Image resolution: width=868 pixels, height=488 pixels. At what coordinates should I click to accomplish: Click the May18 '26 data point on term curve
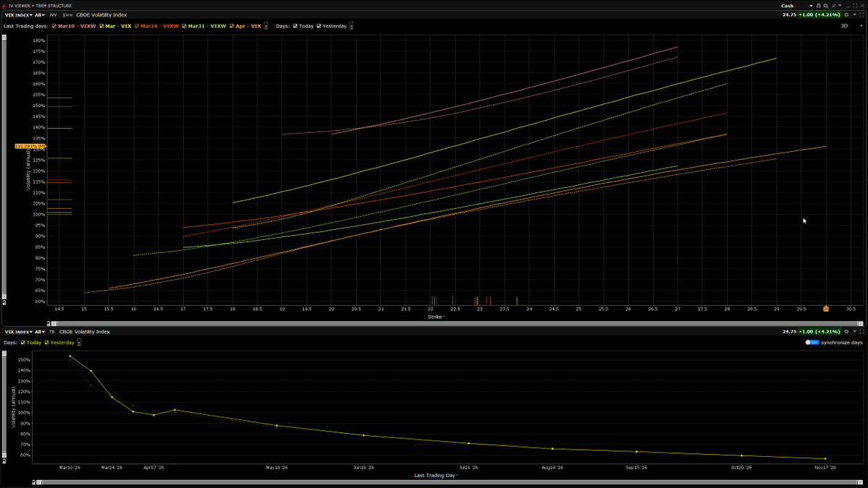tap(276, 426)
